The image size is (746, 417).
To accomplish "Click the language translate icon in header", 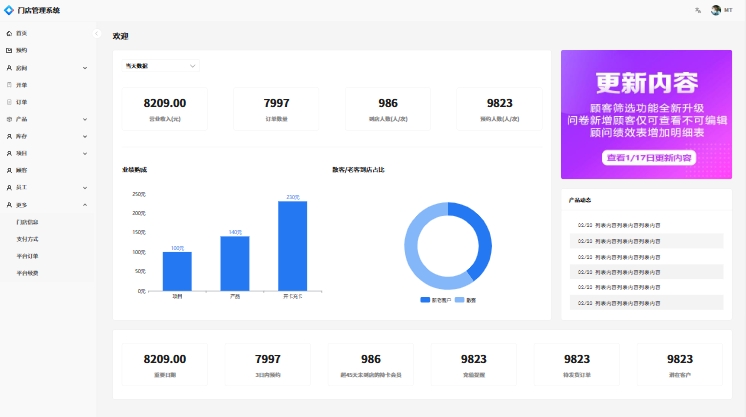I will coord(697,10).
